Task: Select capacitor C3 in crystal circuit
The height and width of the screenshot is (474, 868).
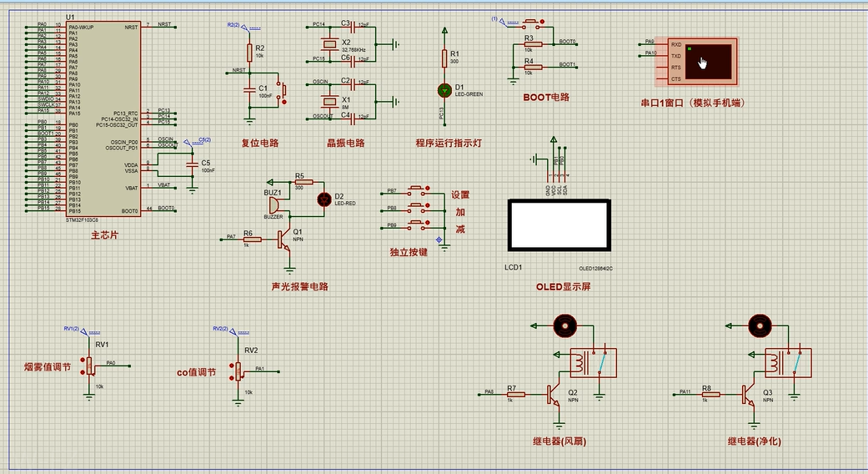Action: (x=352, y=27)
